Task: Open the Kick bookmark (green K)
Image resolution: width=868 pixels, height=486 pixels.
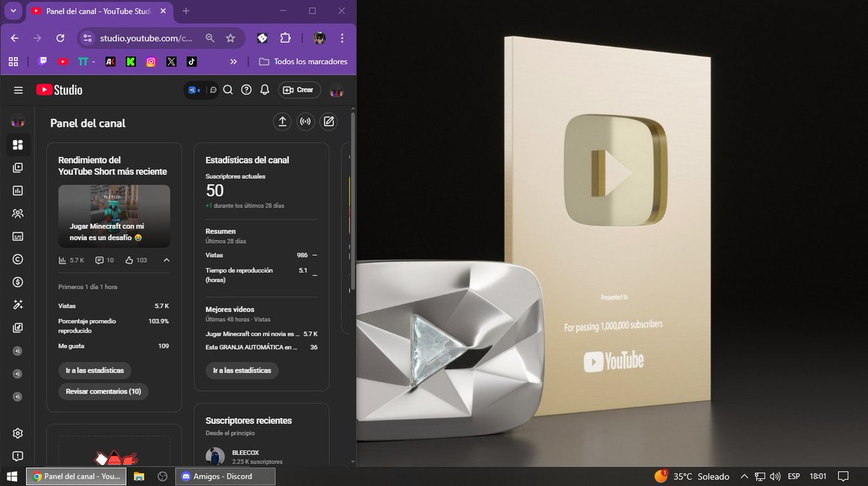Action: point(130,61)
